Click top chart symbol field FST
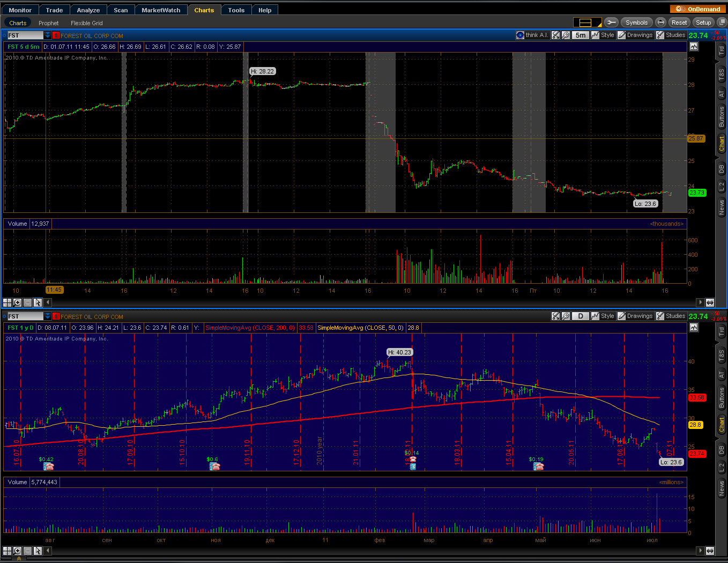This screenshot has width=728, height=563. tap(25, 35)
